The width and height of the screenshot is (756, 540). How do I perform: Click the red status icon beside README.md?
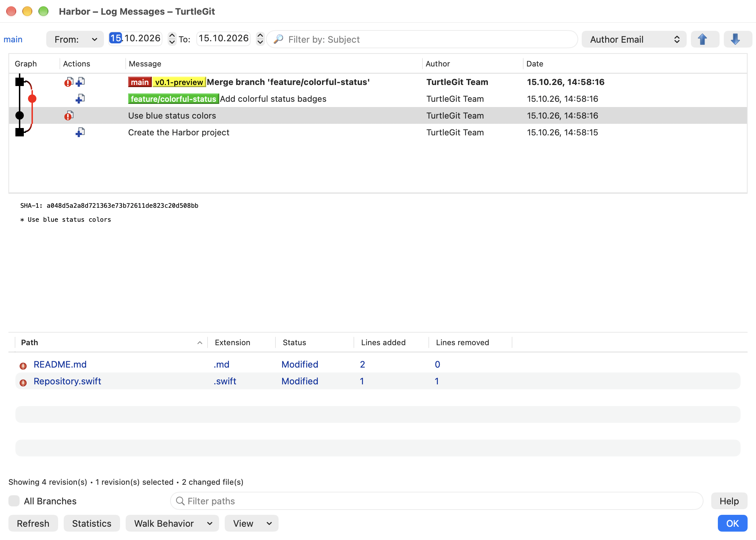coord(23,366)
